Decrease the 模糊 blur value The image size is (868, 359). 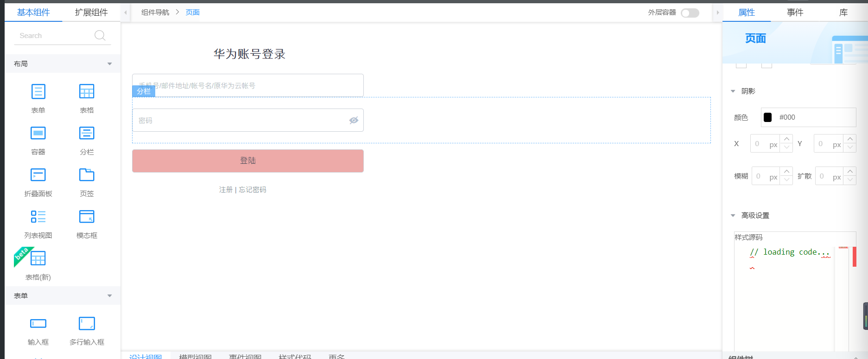(x=786, y=180)
